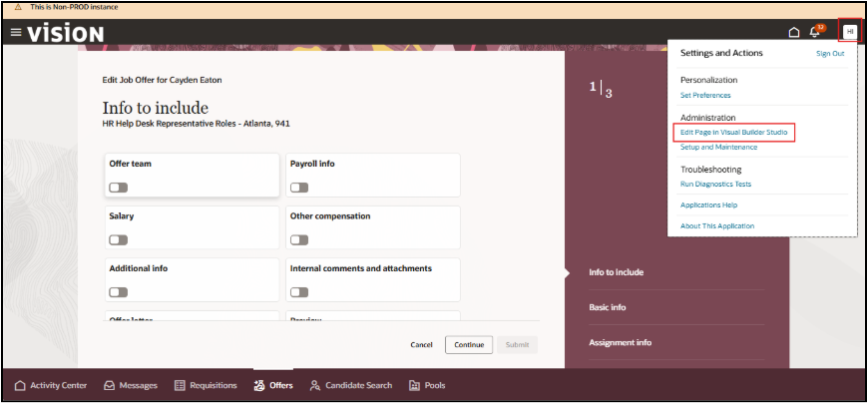Screen dimensions: 868x404
Task: Select the Offers tab
Action: pyautogui.click(x=273, y=385)
